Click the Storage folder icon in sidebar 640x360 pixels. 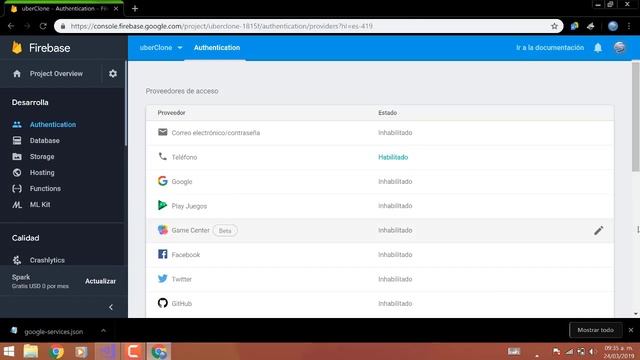point(17,157)
